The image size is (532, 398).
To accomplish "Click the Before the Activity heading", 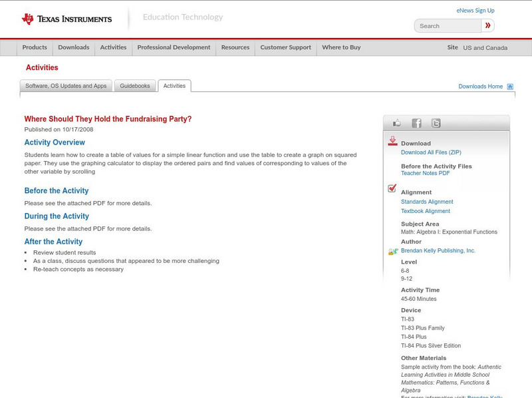I will tap(57, 190).
